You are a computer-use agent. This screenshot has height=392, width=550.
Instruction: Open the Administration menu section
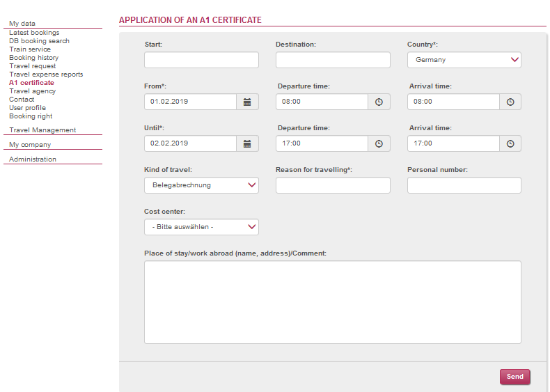point(33,159)
